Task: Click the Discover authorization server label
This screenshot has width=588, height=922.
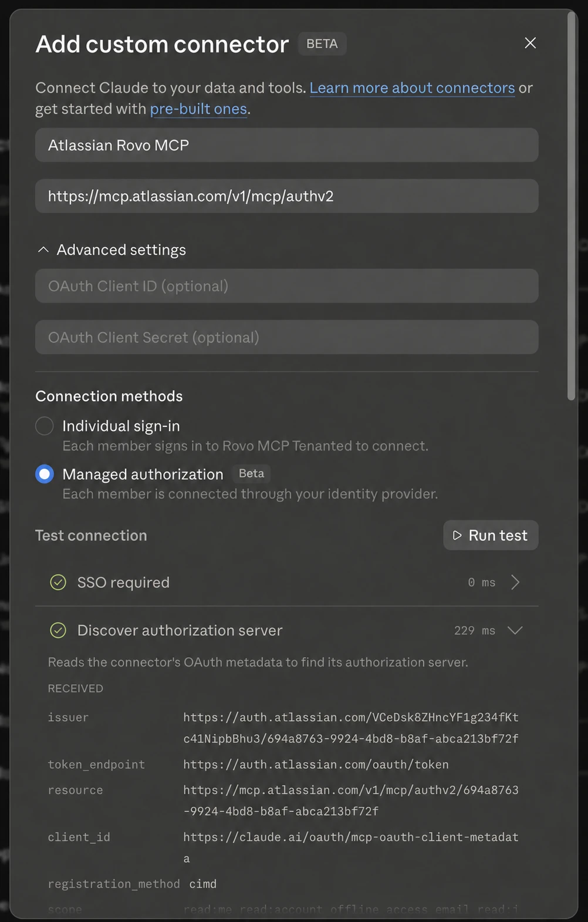Action: [180, 631]
